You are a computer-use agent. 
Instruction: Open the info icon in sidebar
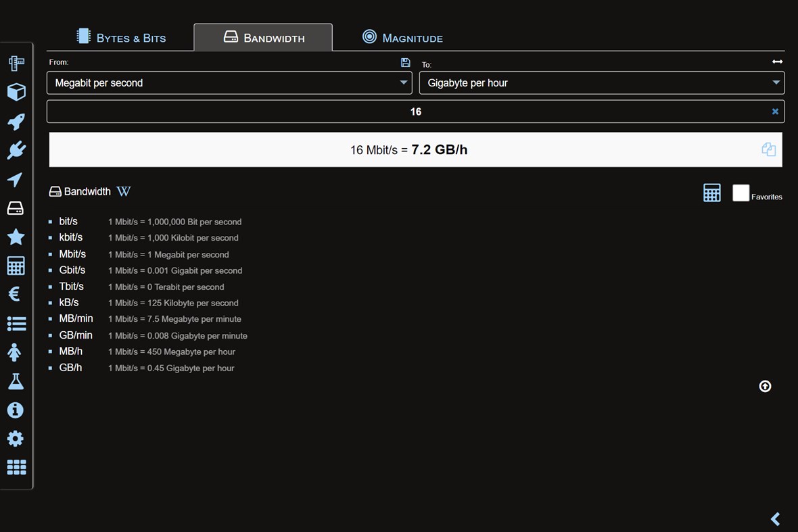pyautogui.click(x=16, y=410)
